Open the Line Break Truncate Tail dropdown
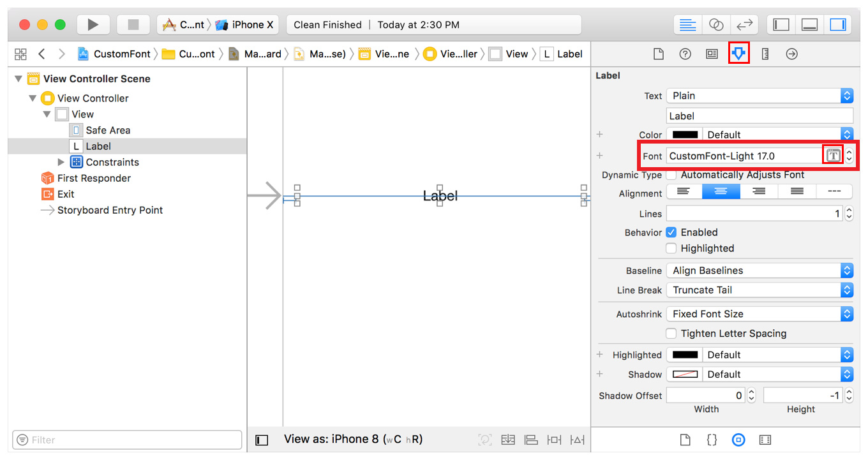The width and height of the screenshot is (868, 460). 759,290
